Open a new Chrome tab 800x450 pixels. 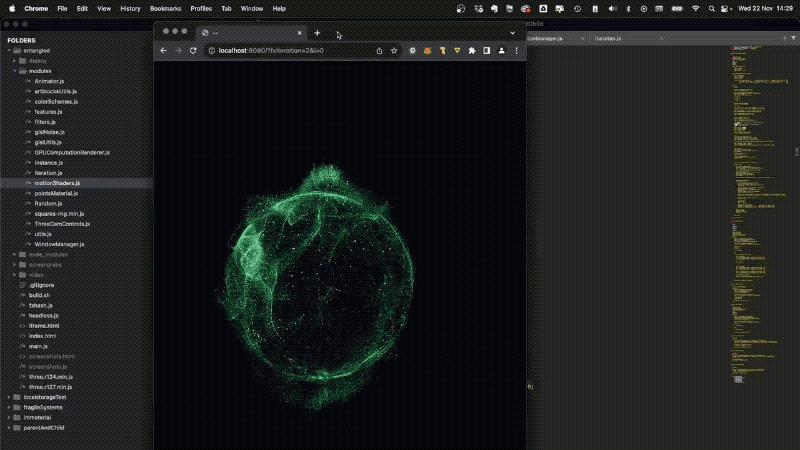click(317, 33)
